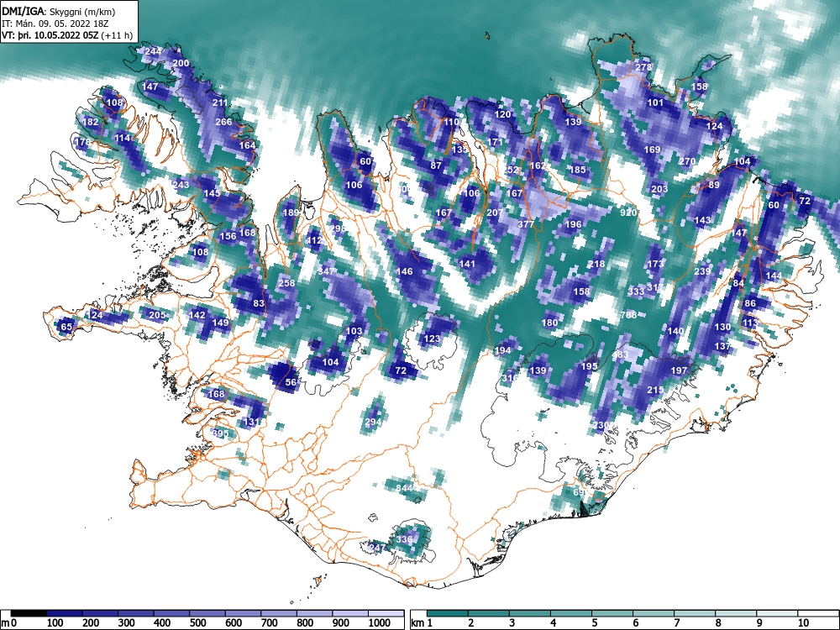This screenshot has height=630, width=840.
Task: Click the visibility value 189
Action: point(291,213)
